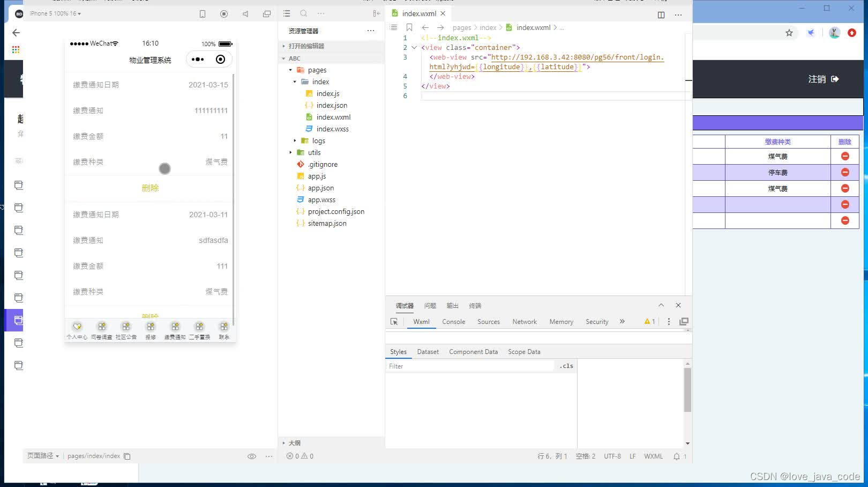Navigate forward in the editor history
The width and height of the screenshot is (868, 487).
440,27
